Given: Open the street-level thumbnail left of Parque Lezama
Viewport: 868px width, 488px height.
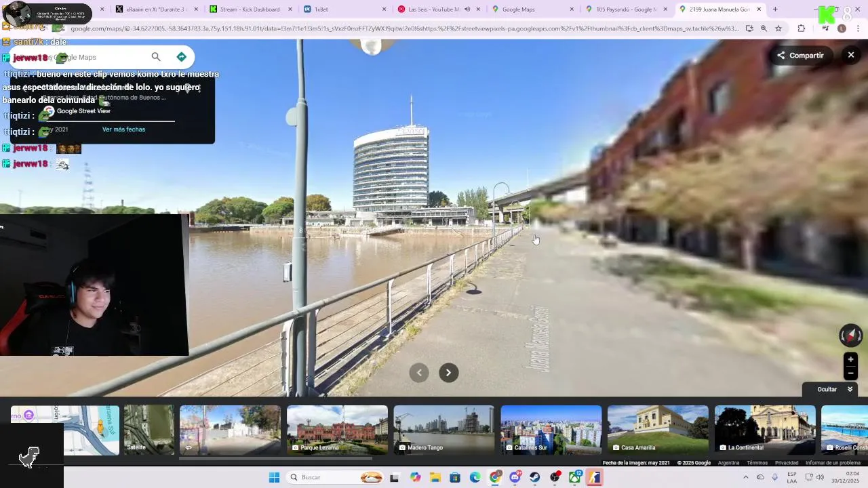Looking at the screenshot, I should tap(230, 430).
